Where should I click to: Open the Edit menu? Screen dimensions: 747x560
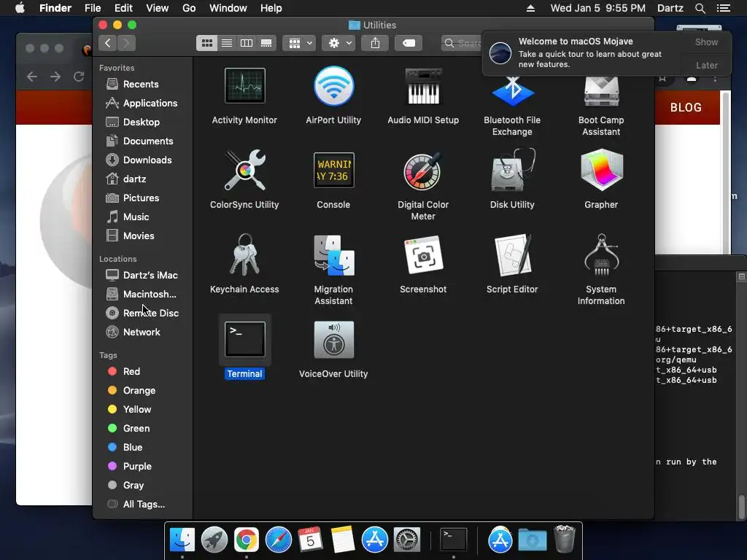click(123, 8)
